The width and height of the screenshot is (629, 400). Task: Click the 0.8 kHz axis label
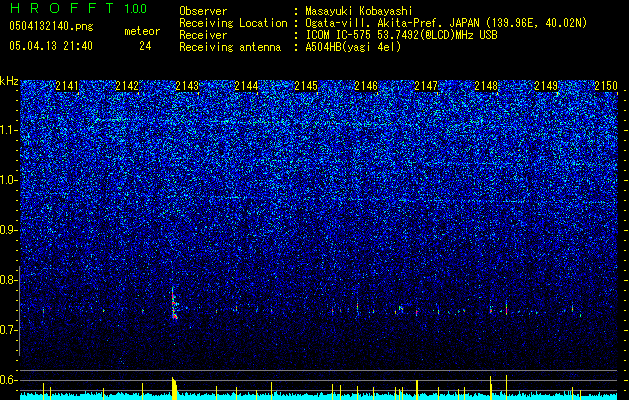point(9,280)
